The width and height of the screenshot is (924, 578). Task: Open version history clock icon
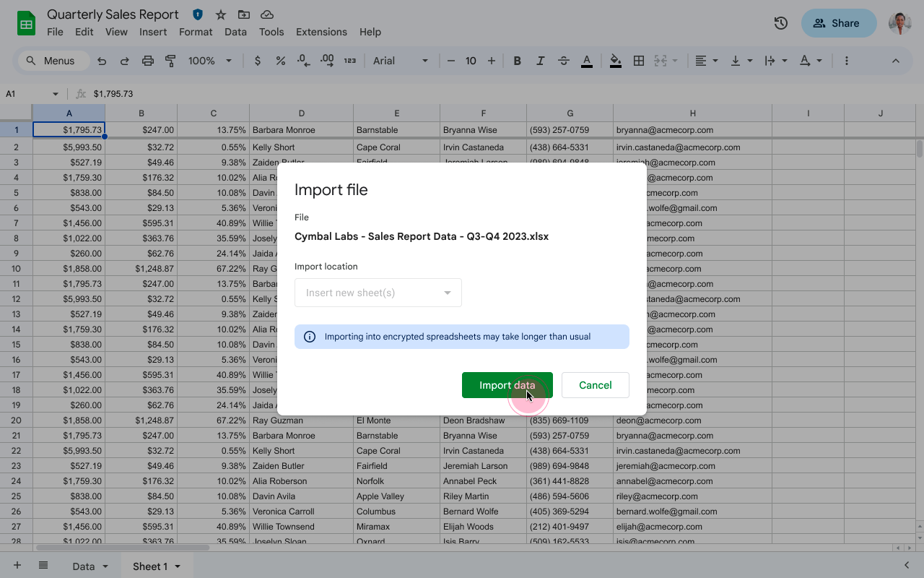click(780, 23)
